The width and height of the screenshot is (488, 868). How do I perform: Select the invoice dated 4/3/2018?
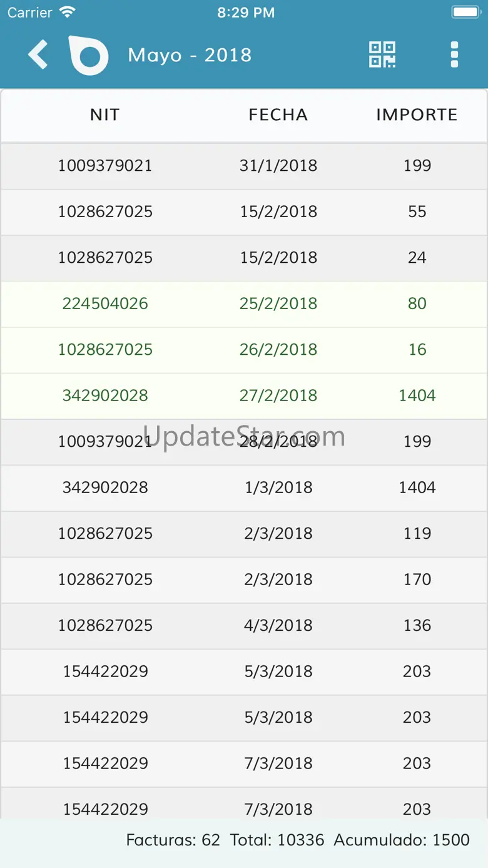244,625
